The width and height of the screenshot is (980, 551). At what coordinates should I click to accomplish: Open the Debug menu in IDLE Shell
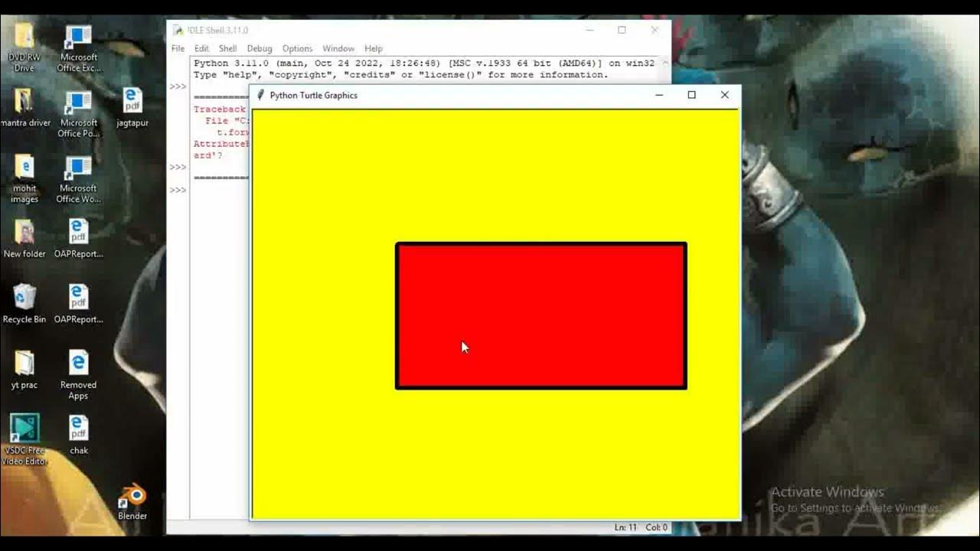coord(260,48)
